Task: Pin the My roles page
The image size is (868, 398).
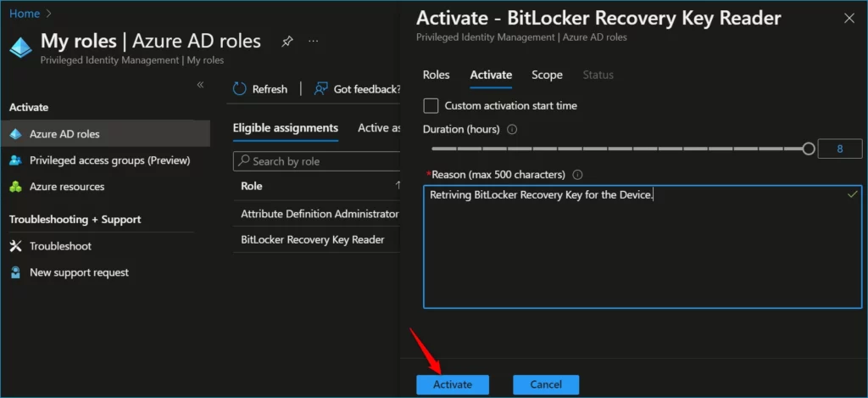Action: tap(287, 42)
